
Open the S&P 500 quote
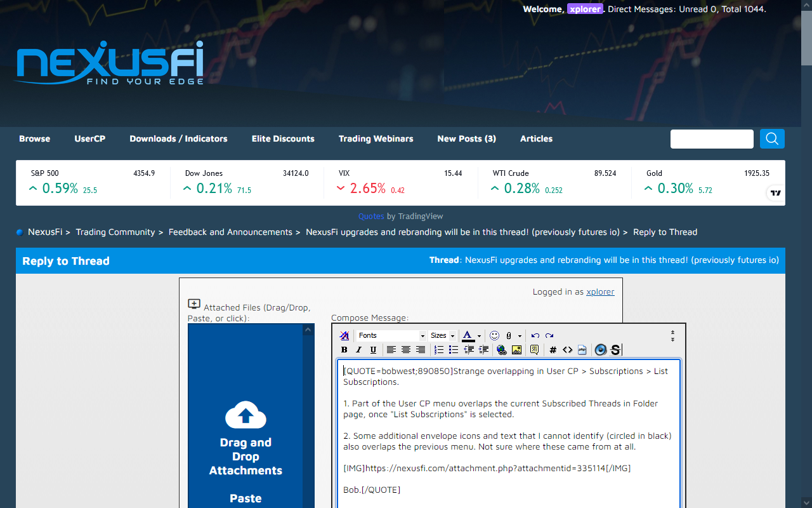[93, 182]
